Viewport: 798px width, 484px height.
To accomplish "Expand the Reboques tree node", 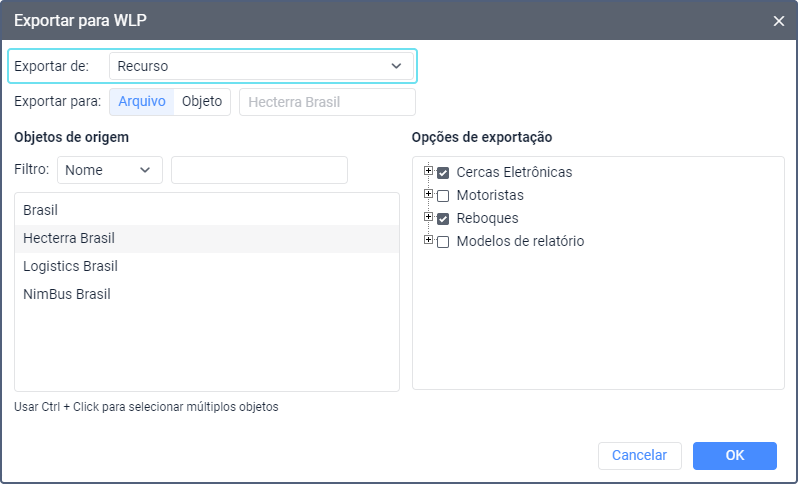I will (x=429, y=217).
